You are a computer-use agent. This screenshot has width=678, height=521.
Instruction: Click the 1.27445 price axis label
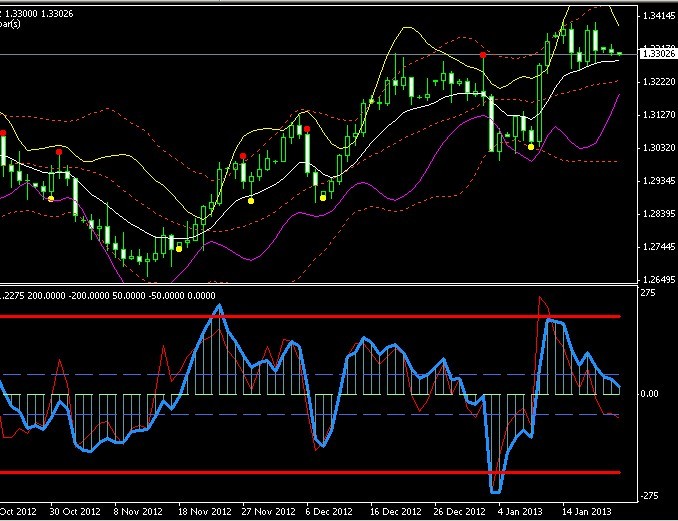[659, 247]
